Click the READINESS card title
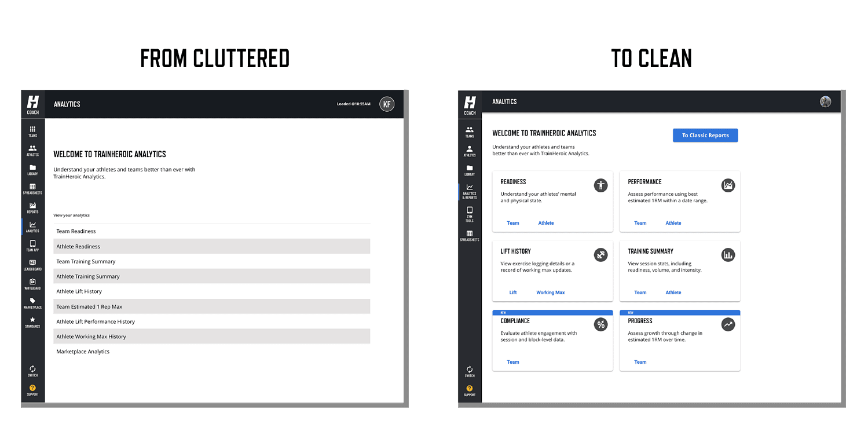Screen dimensions: 868x424 [x=513, y=182]
